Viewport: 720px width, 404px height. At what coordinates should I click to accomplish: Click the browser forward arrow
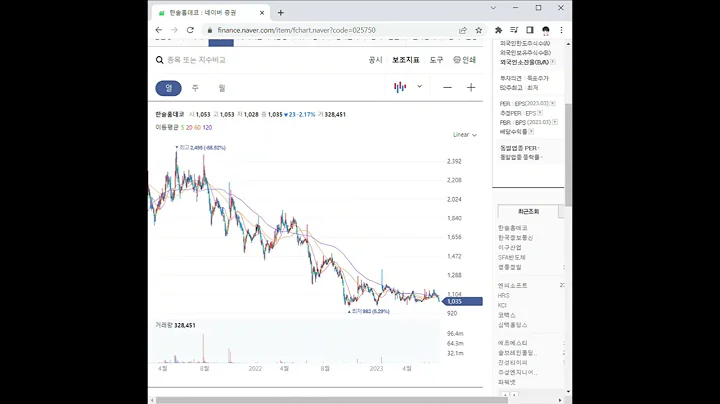click(x=174, y=30)
